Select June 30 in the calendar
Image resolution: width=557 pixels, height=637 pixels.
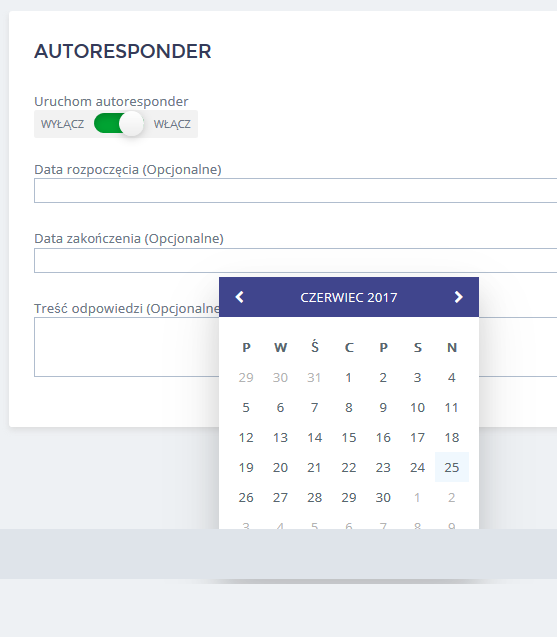click(x=383, y=497)
